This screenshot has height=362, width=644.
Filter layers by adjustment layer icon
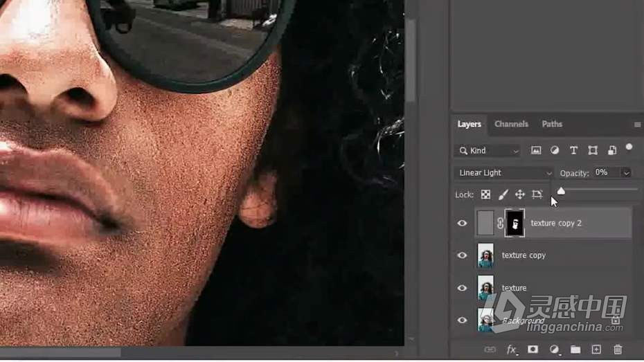tap(555, 151)
